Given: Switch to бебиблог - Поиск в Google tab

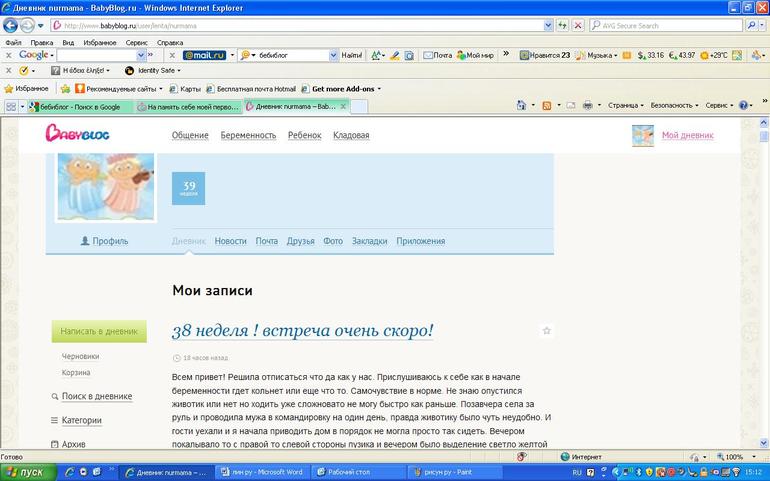Looking at the screenshot, I should 80,107.
